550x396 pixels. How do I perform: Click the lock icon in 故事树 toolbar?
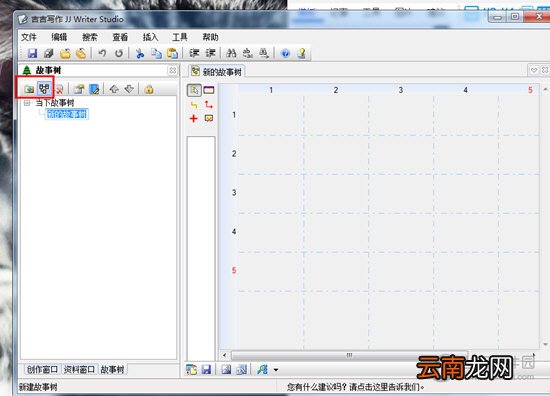click(x=149, y=89)
